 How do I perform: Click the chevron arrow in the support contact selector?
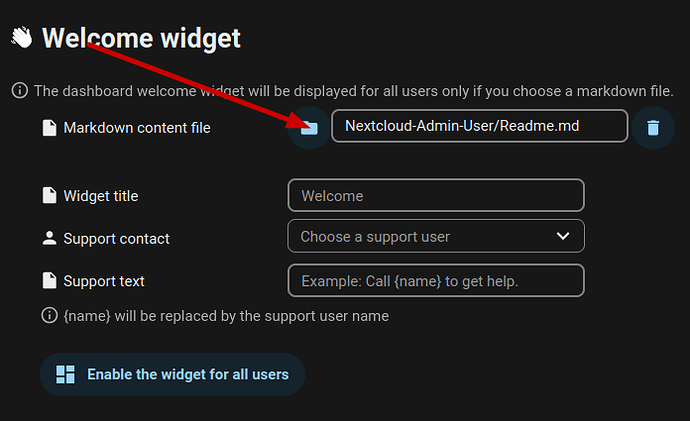pyautogui.click(x=562, y=237)
